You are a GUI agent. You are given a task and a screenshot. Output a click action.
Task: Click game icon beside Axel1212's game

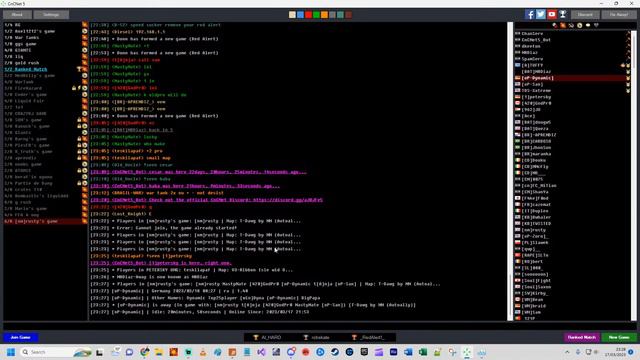tap(84, 31)
